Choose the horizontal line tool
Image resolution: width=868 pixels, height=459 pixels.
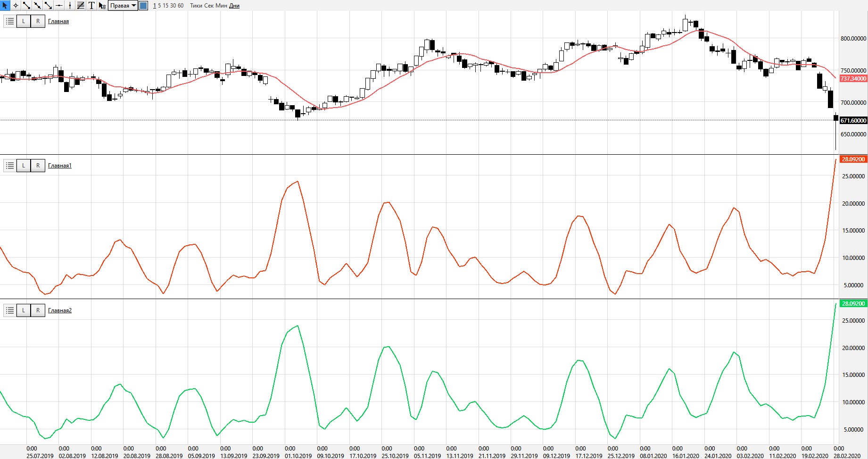point(59,6)
